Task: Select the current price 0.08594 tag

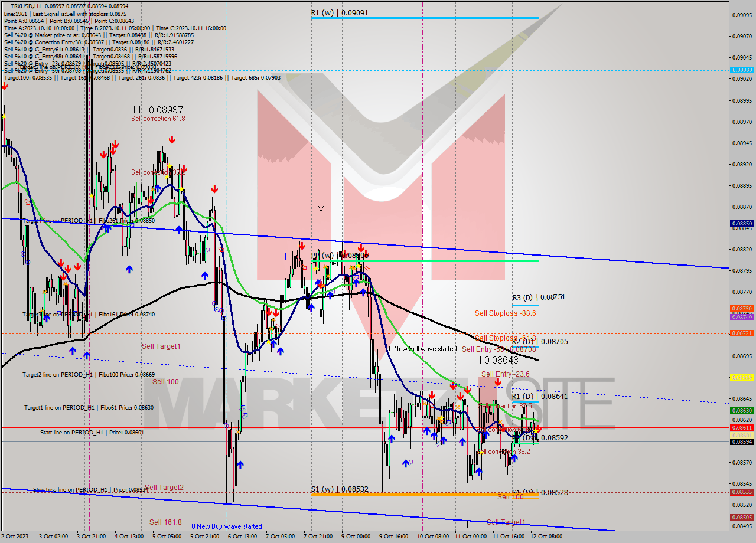Action: [x=742, y=441]
